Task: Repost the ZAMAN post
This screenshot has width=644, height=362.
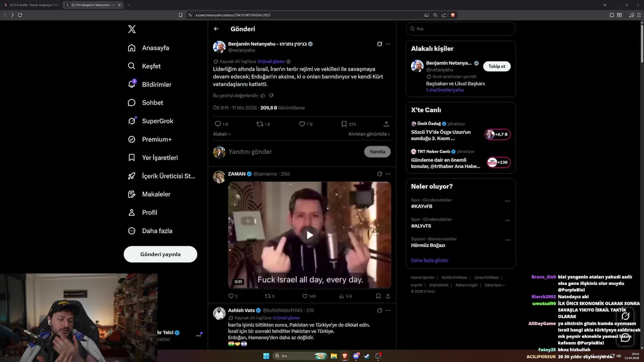Action: (x=270, y=296)
